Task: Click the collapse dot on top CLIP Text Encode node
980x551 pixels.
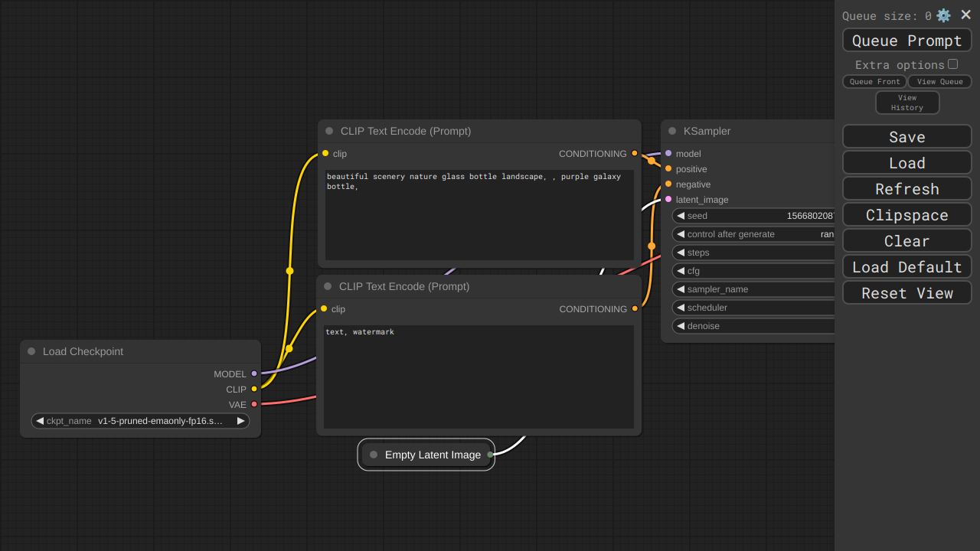Action: pyautogui.click(x=329, y=131)
